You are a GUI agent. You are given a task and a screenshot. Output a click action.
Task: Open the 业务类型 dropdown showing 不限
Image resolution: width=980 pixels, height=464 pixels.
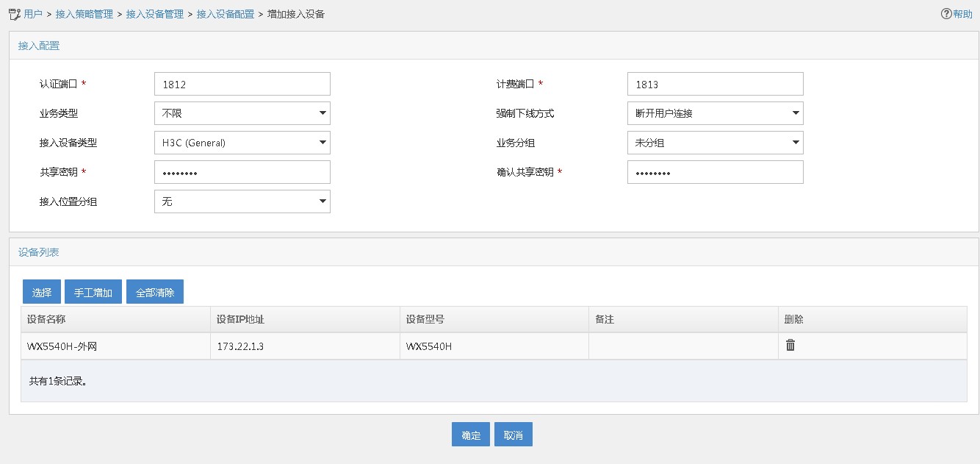pyautogui.click(x=242, y=113)
